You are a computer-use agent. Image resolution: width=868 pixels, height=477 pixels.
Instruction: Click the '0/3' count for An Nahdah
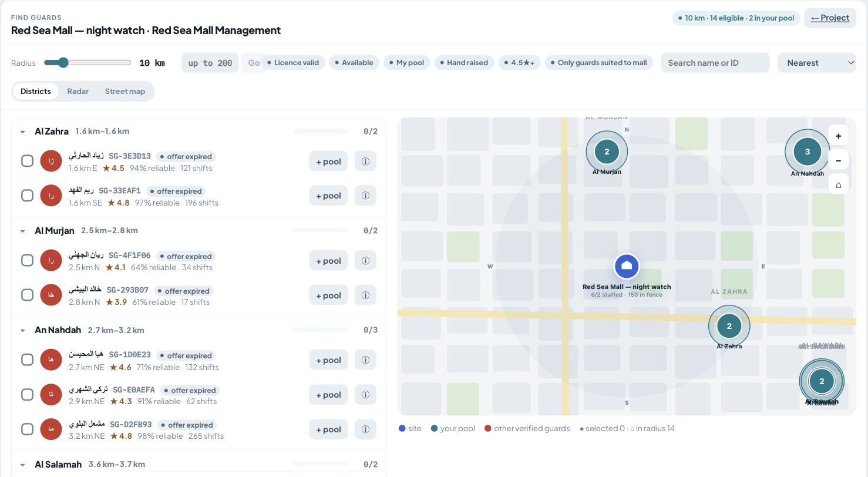coord(371,330)
